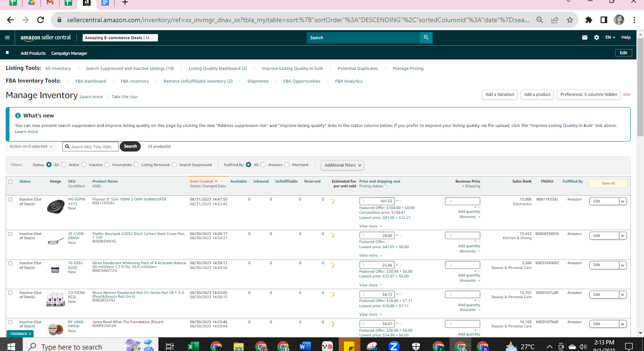Go back with the browser back arrow

click(10, 20)
